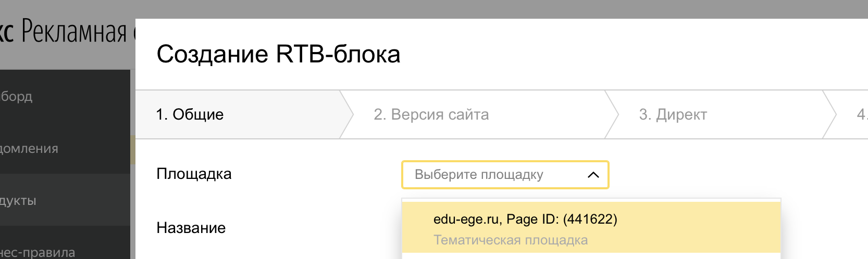Select the partially visible step 4
The height and width of the screenshot is (259, 868).
click(861, 114)
